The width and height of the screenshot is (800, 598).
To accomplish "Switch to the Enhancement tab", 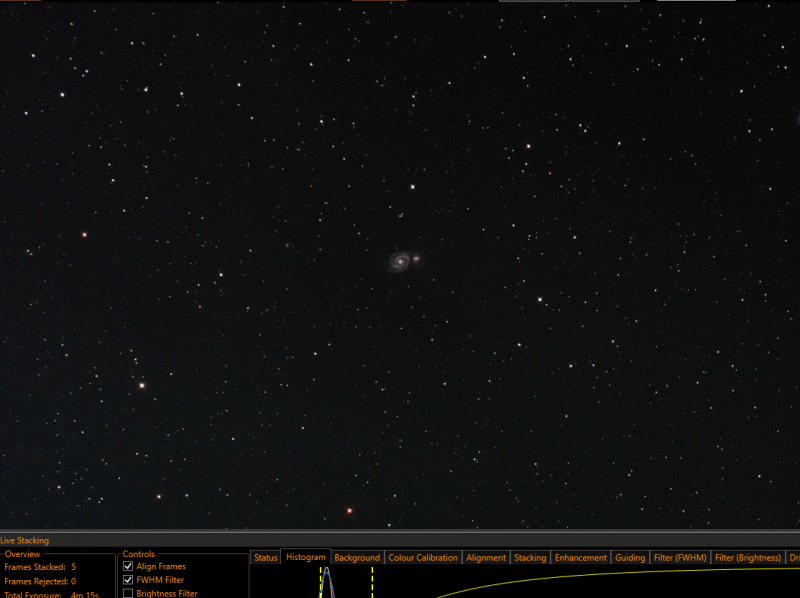I will pyautogui.click(x=581, y=558).
